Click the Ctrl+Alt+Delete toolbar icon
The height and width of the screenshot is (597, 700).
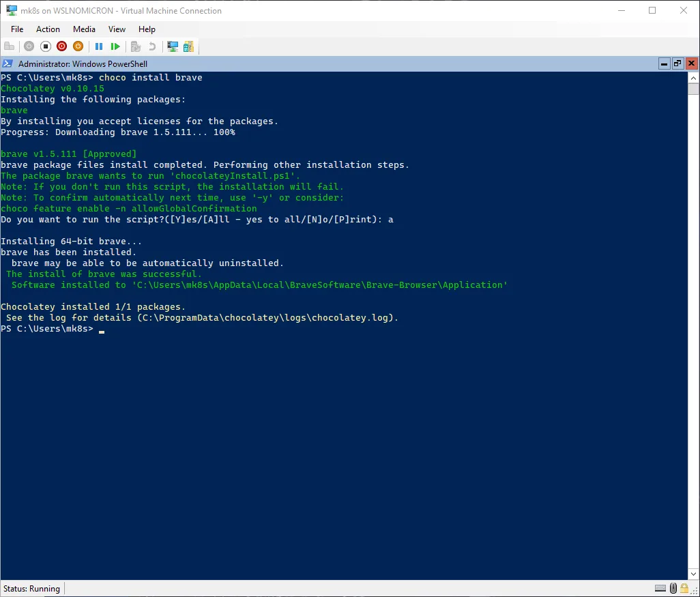coord(10,46)
